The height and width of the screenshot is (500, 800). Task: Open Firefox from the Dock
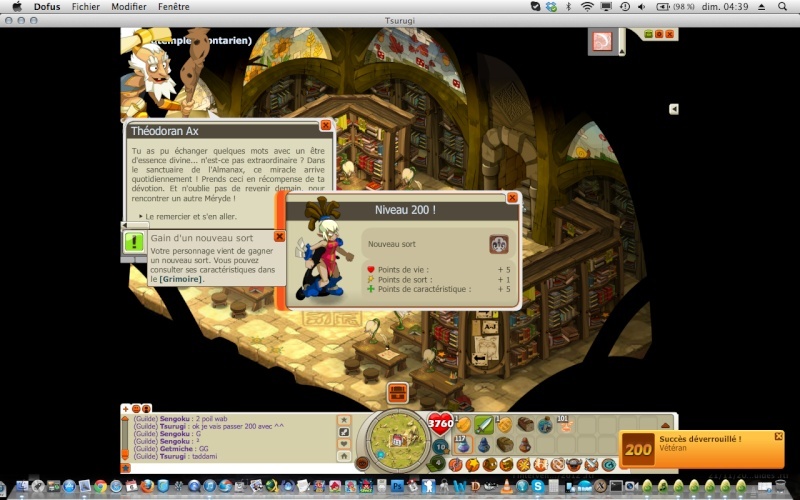point(147,486)
